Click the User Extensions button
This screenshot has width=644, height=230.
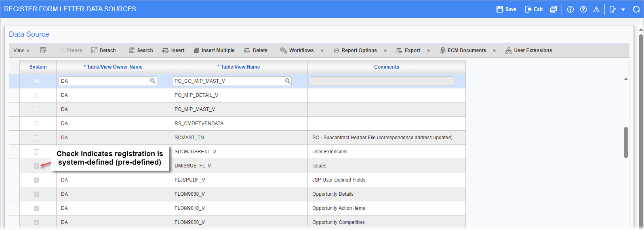pos(528,50)
